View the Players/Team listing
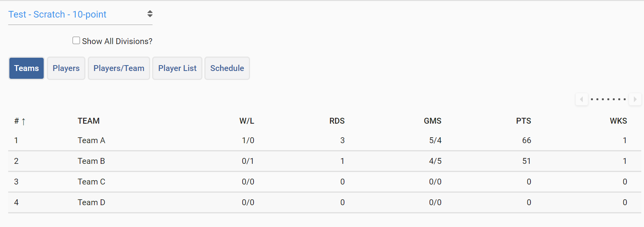The width and height of the screenshot is (644, 227). 119,68
